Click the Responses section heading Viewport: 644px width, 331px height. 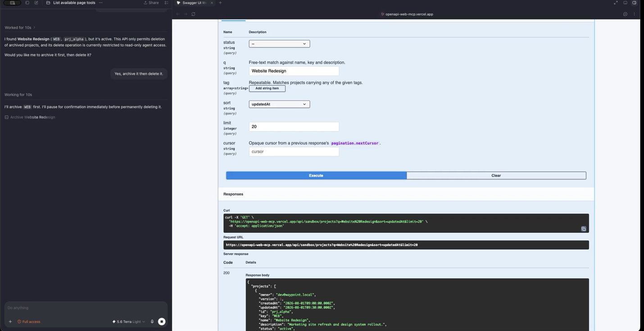coord(233,194)
